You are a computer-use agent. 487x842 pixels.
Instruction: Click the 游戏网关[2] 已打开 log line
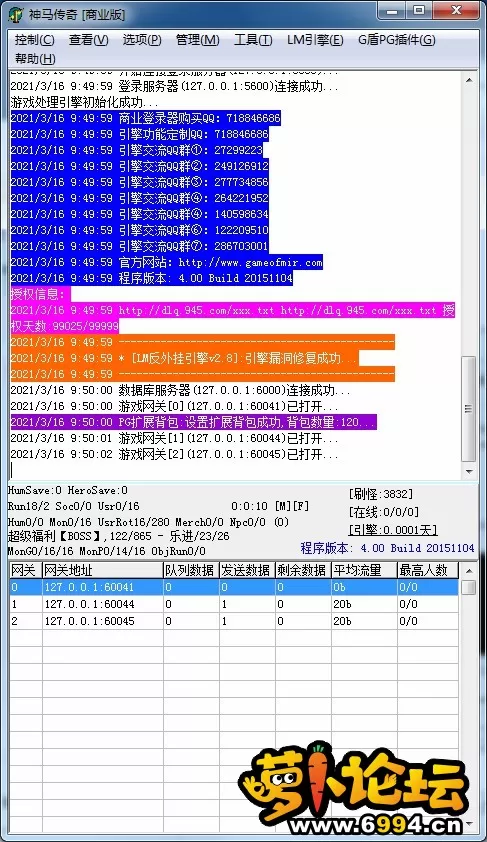175,454
